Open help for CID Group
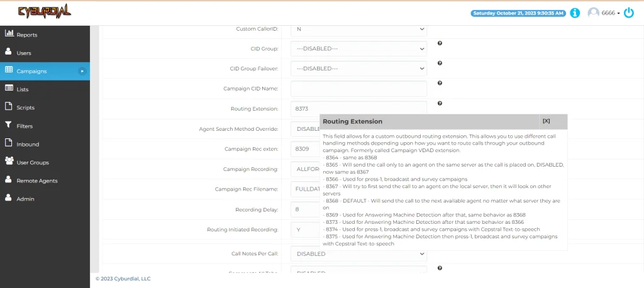Image resolution: width=644 pixels, height=288 pixels. tap(440, 43)
